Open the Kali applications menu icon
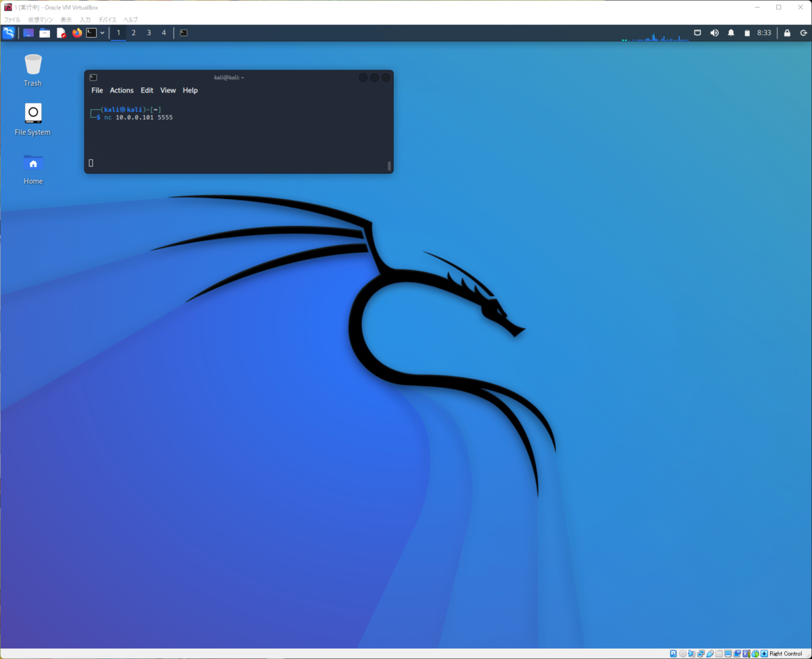The height and width of the screenshot is (659, 812). point(9,32)
